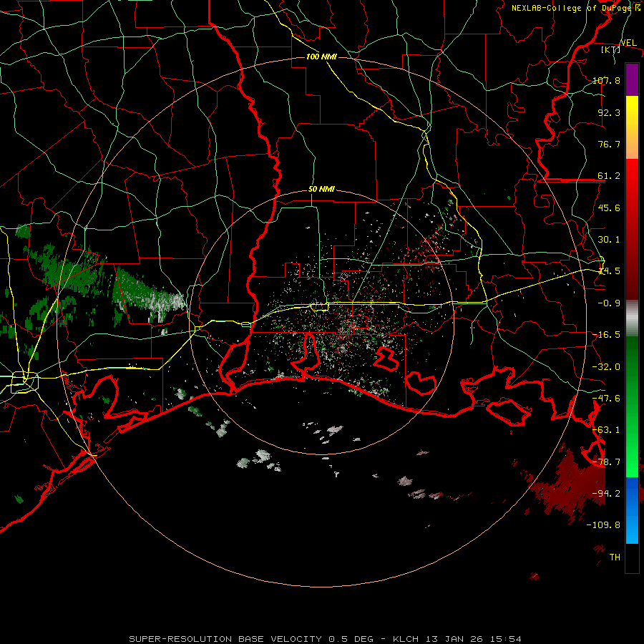This screenshot has height=644, width=644.
Task: Click the Super-Resolution Base Velocity caption
Action: click(326, 639)
